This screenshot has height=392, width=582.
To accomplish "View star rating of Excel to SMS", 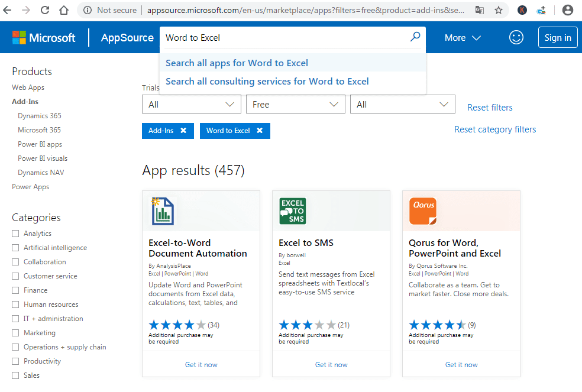I will (x=308, y=325).
